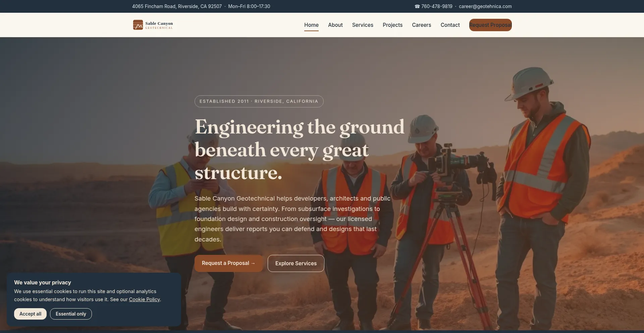Click the hero headline Engineering the ground

[x=300, y=150]
